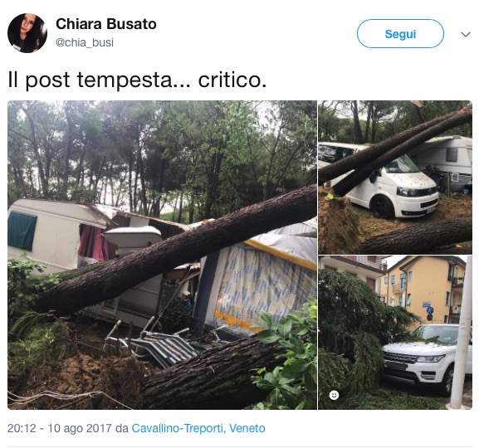Expand the tweet options chevron
The width and height of the screenshot is (479, 448).
coord(466,34)
